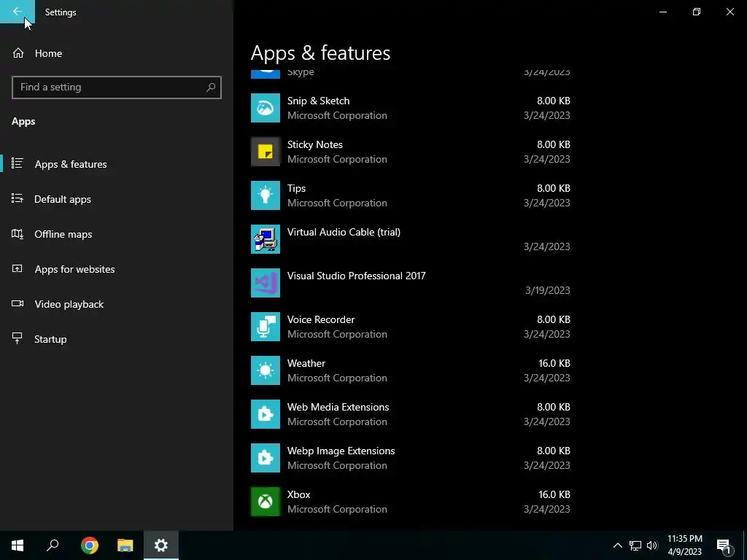Click the Tips lightbulb app icon
This screenshot has height=560, width=747.
pos(266,195)
